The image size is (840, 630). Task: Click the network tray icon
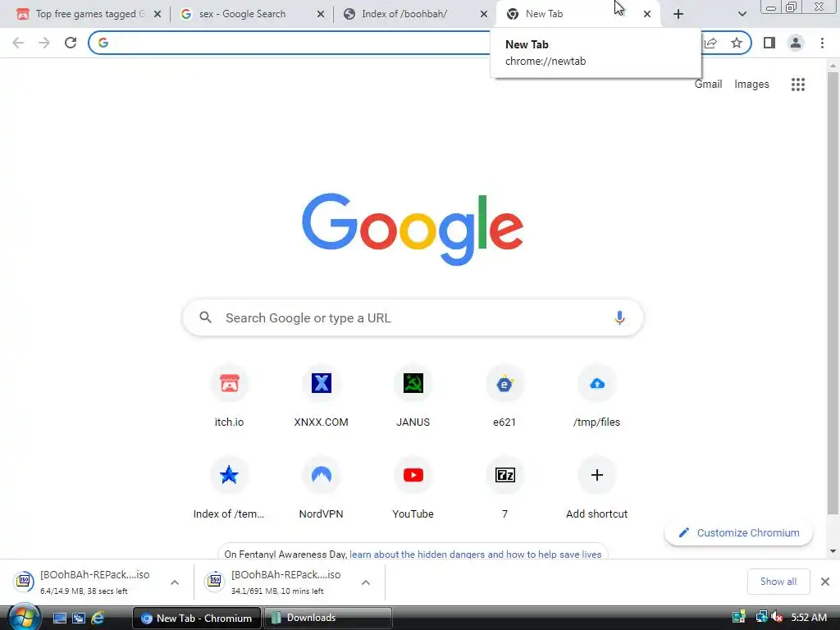coord(761,618)
